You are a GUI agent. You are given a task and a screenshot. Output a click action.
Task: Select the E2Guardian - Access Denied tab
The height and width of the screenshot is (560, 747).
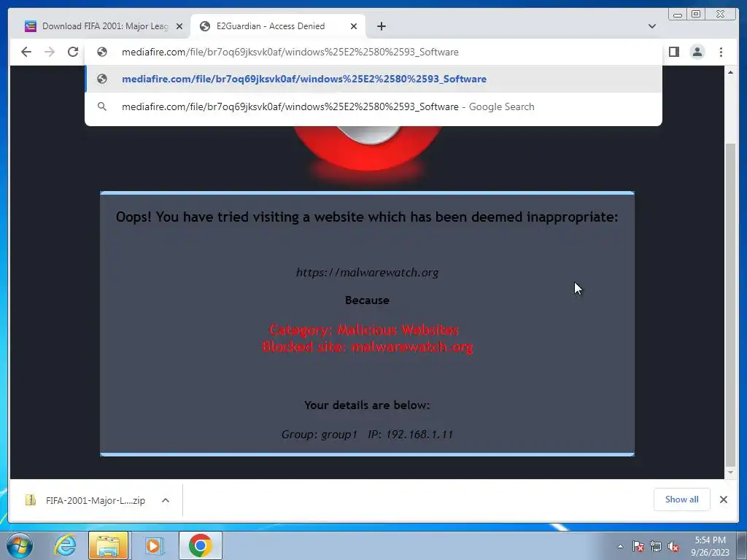click(278, 26)
